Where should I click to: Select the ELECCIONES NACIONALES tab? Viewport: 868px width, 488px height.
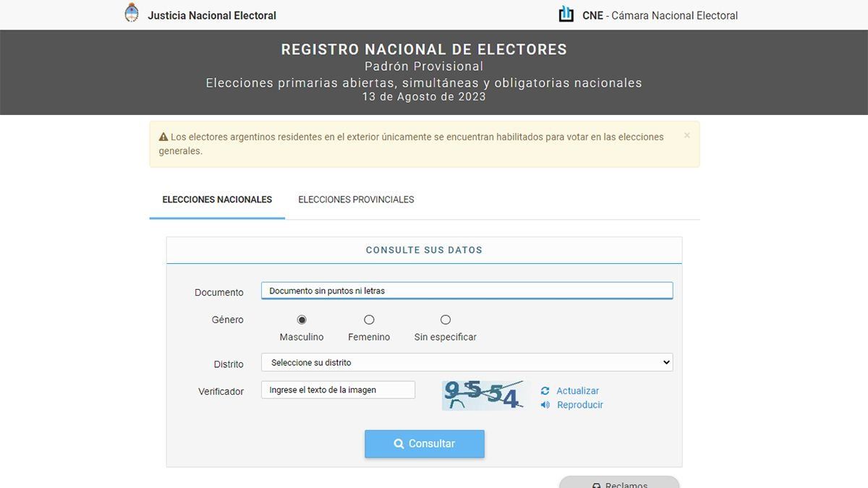pyautogui.click(x=217, y=200)
